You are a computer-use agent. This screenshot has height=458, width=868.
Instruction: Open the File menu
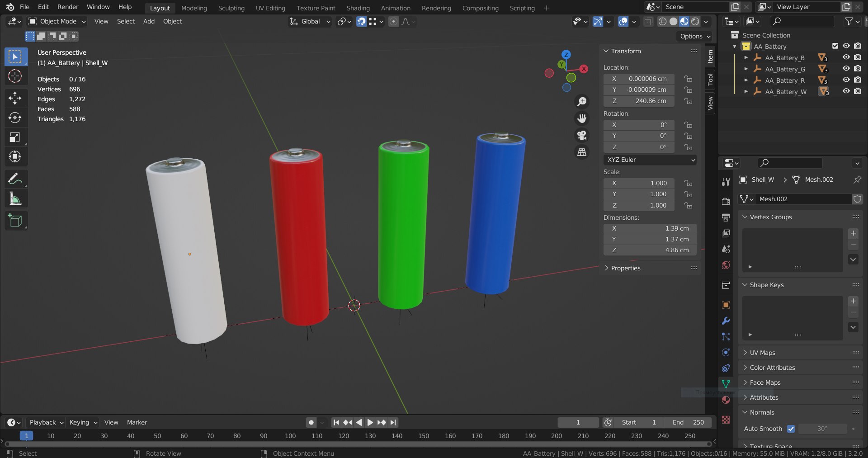tap(25, 7)
